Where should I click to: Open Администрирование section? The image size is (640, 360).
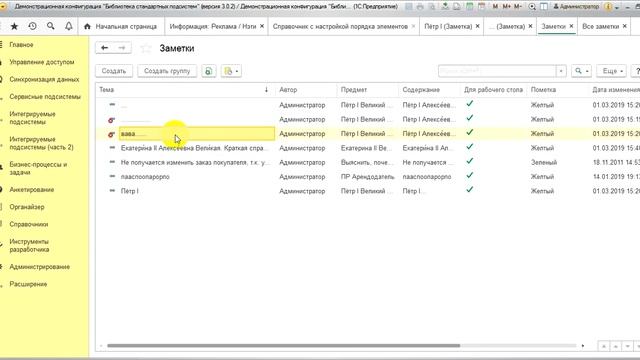coord(39,267)
